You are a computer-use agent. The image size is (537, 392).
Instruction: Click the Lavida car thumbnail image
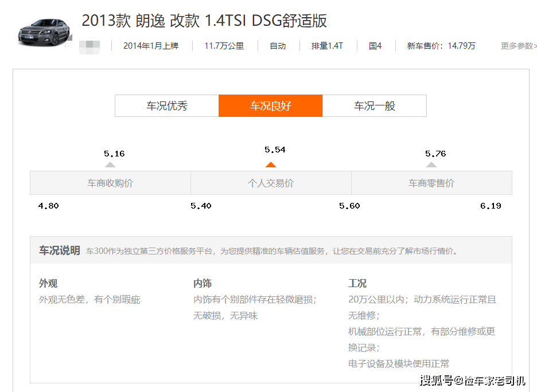43,32
